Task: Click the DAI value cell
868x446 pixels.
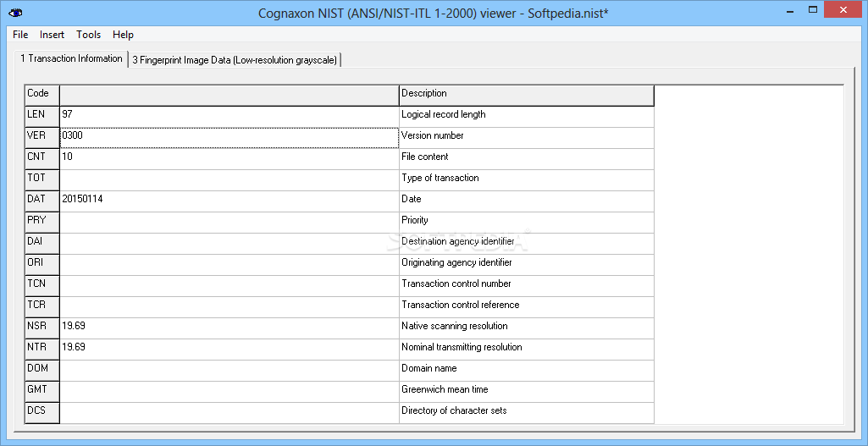Action: (229, 244)
